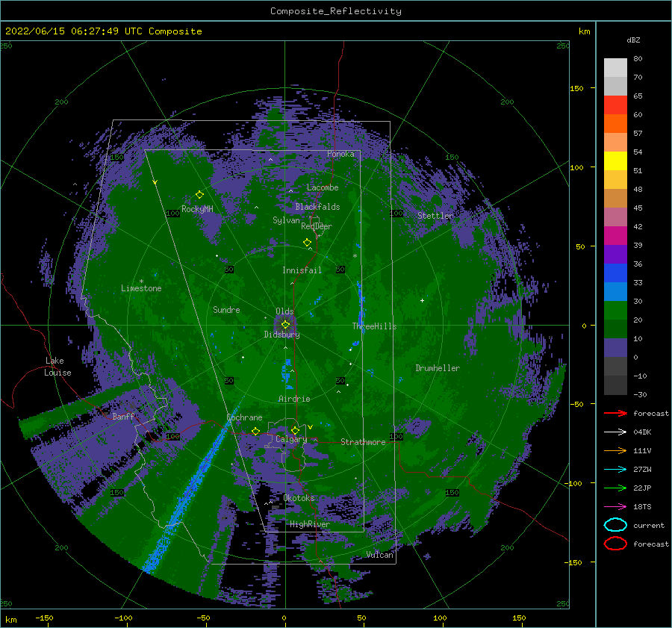This screenshot has width=672, height=628.
Task: Click the Innisfail town label
Action: point(302,270)
